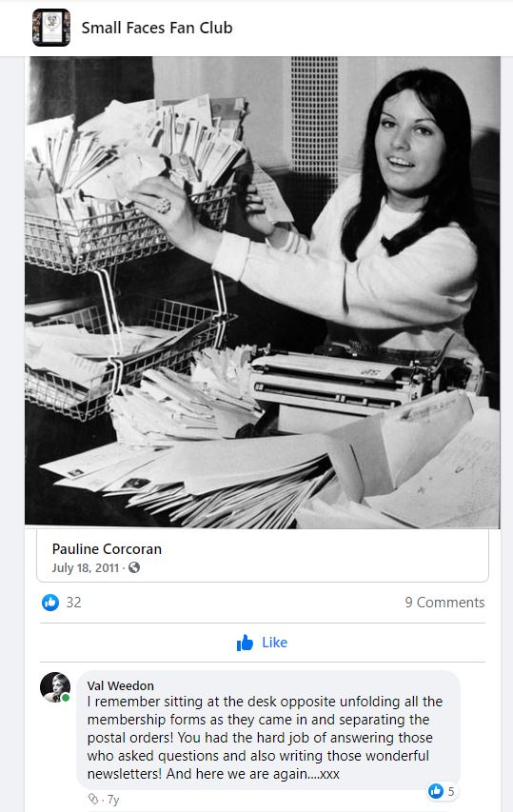Click the green online status dot

coord(66,698)
